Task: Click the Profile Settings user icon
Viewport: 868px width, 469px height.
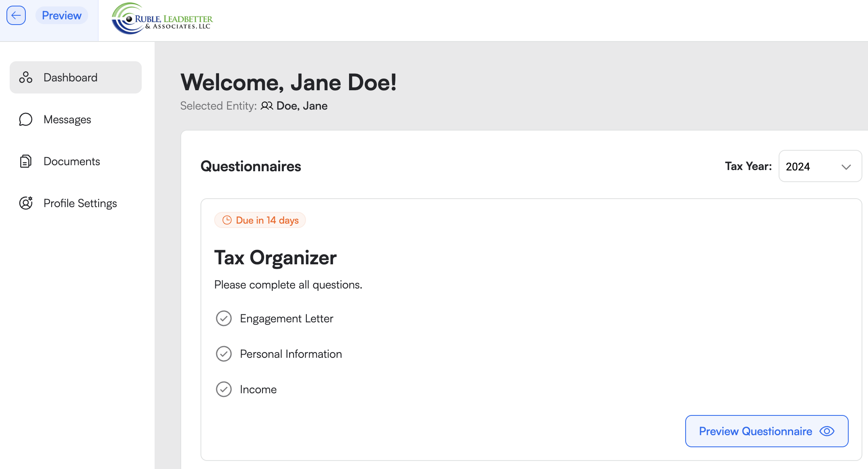Action: 26,203
